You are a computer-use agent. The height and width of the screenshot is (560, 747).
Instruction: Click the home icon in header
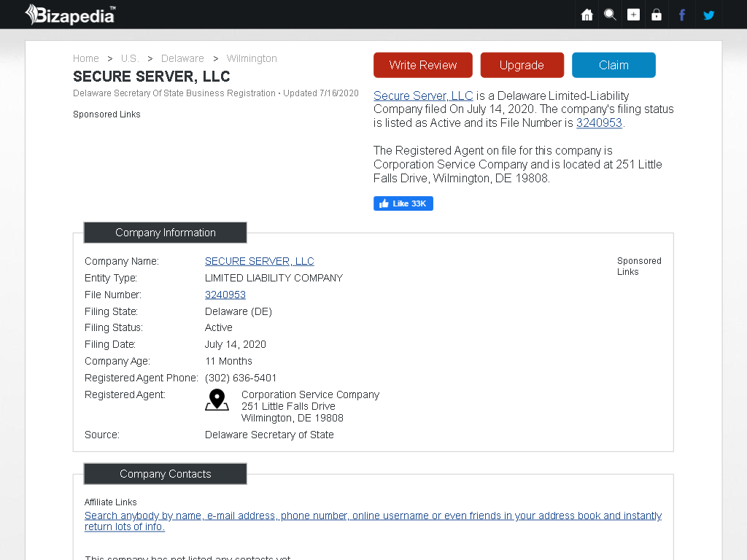[x=587, y=15]
